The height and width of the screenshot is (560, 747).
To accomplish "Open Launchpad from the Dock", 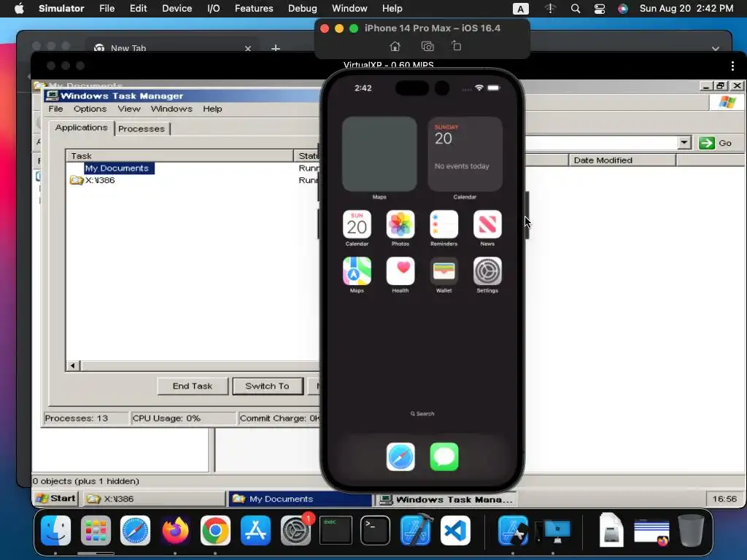I will (96, 530).
